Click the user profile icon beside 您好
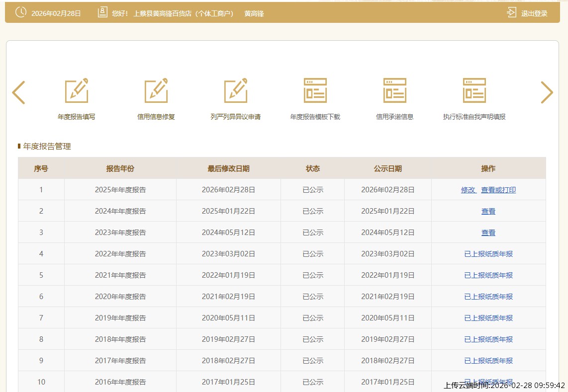 coord(102,13)
